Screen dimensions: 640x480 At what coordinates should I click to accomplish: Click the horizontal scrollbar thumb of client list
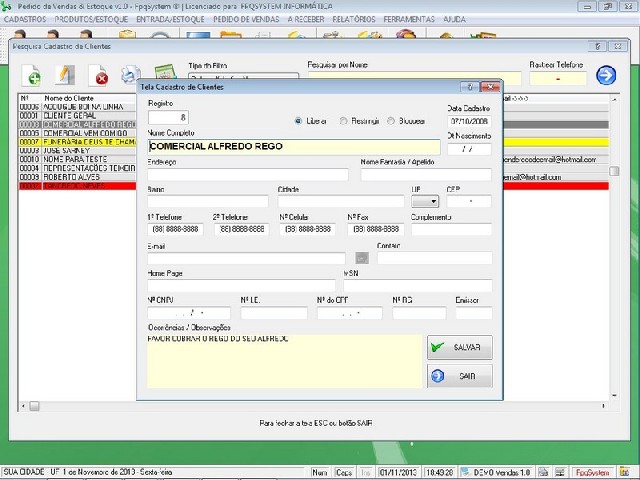pyautogui.click(x=34, y=406)
